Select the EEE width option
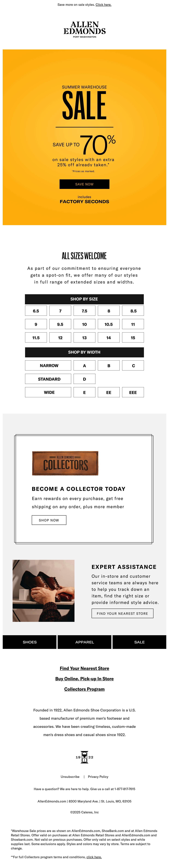Image resolution: width=169 pixels, height=868 pixels. point(133,392)
